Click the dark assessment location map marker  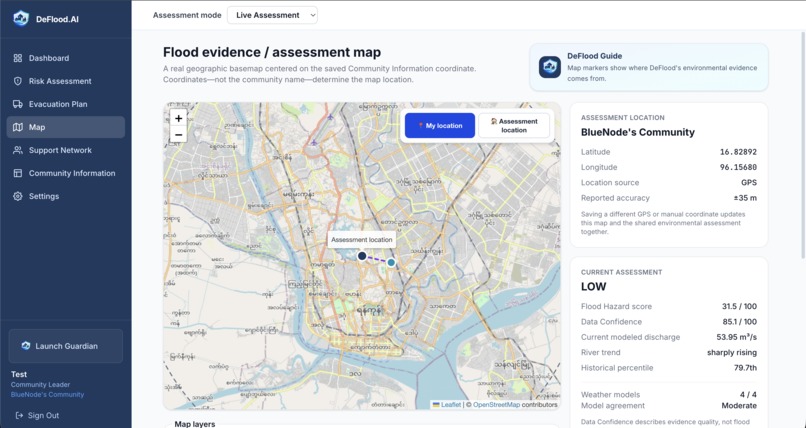(x=362, y=256)
